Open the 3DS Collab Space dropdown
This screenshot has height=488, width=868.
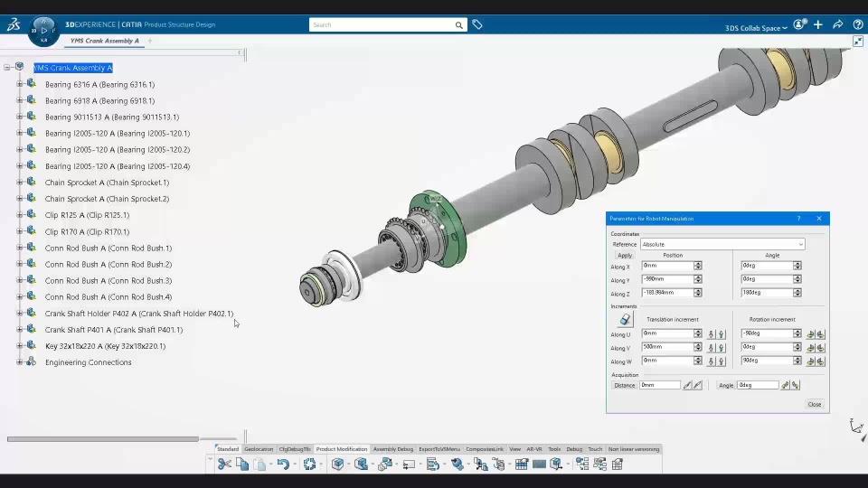pyautogui.click(x=756, y=28)
